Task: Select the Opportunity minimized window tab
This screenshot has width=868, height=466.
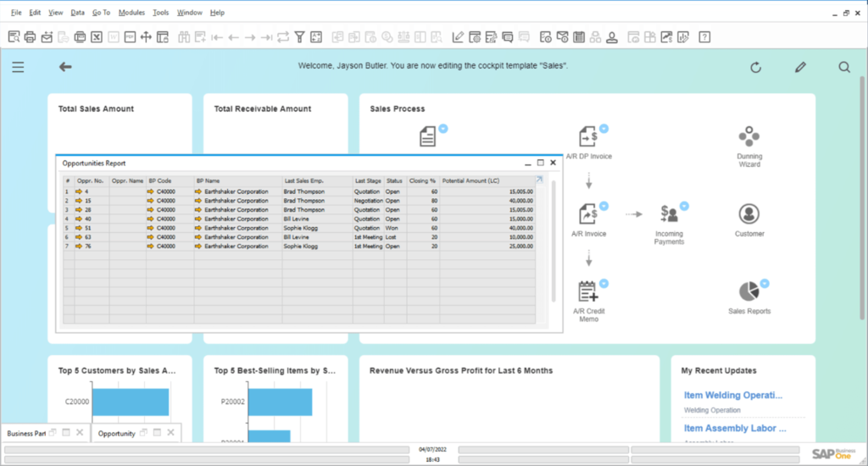Action: tap(116, 434)
